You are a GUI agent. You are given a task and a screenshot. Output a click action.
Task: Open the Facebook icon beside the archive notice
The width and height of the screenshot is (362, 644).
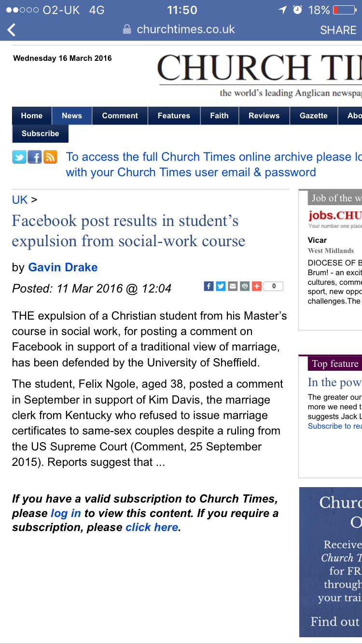tap(35, 157)
